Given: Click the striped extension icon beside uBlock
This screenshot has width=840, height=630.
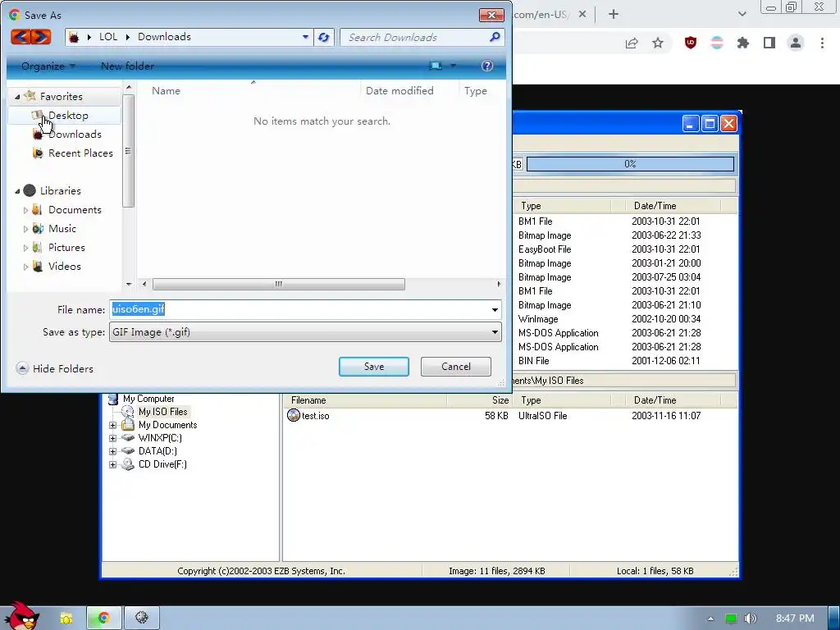Looking at the screenshot, I should point(717,43).
